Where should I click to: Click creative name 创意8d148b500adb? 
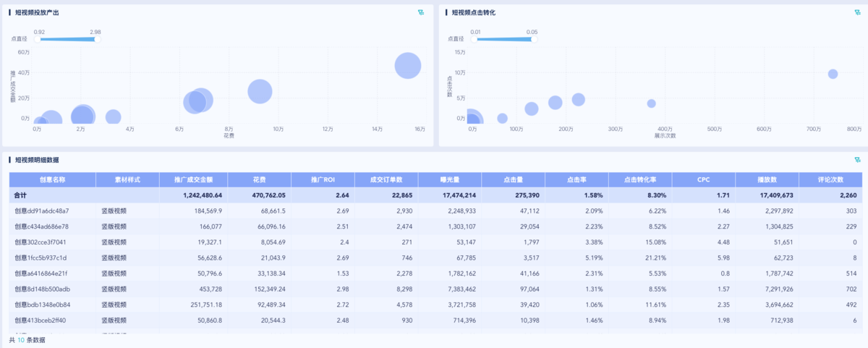pos(42,289)
